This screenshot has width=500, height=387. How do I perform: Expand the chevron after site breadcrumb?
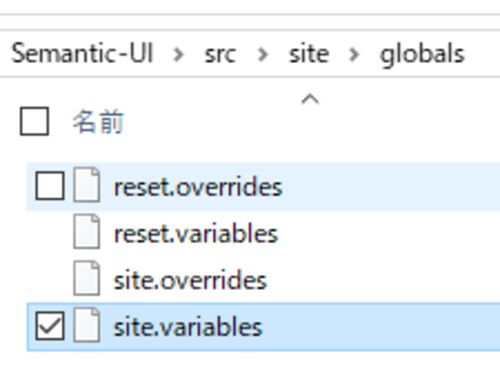[354, 54]
